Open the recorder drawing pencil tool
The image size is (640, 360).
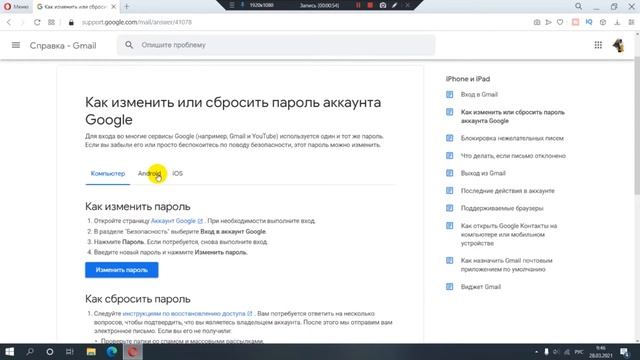[395, 5]
